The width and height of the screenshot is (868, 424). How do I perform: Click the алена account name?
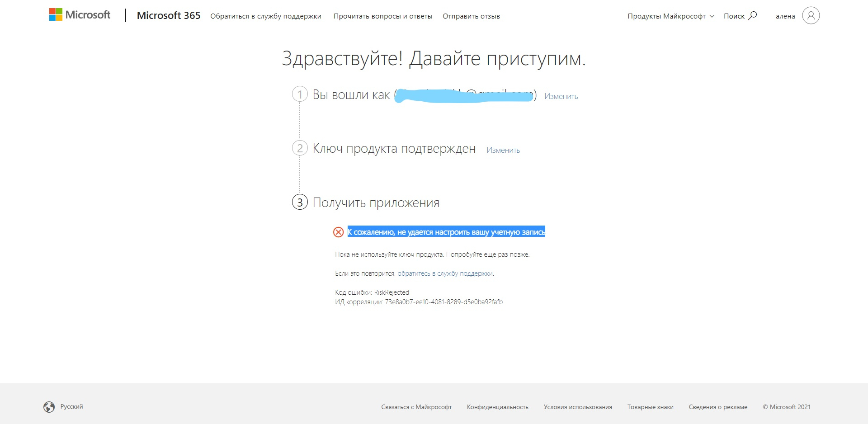point(785,16)
